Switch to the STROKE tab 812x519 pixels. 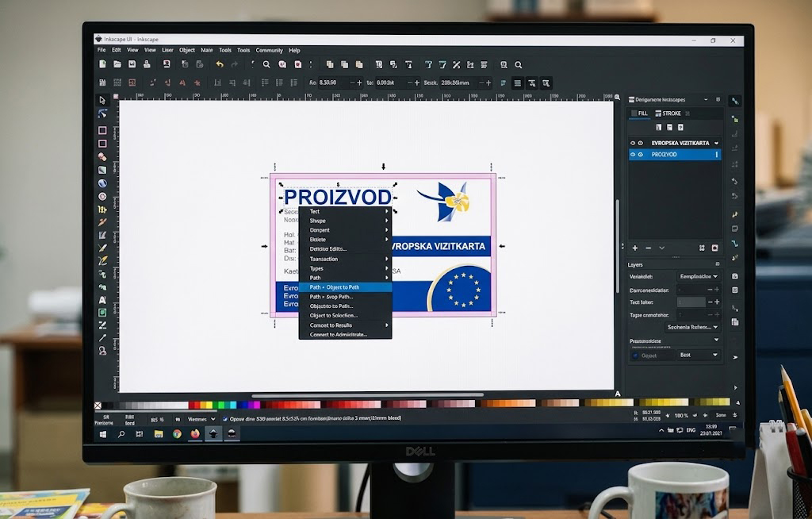(669, 113)
